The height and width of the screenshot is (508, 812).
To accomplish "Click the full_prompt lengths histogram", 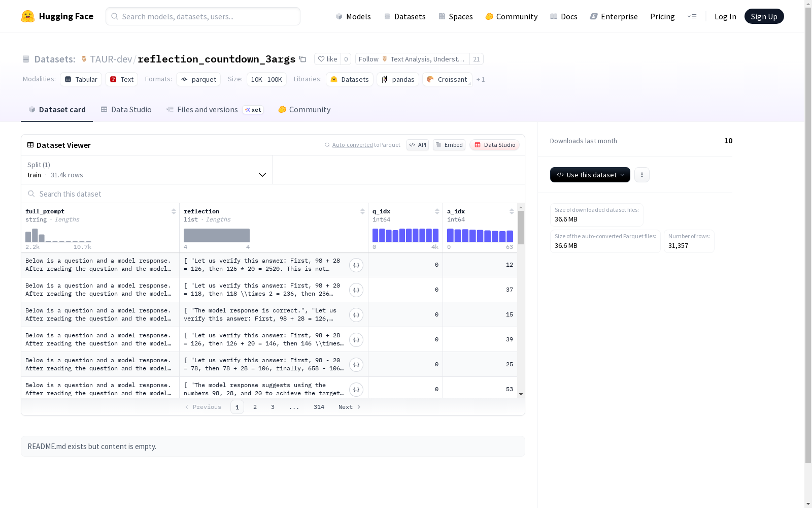I will pyautogui.click(x=58, y=235).
